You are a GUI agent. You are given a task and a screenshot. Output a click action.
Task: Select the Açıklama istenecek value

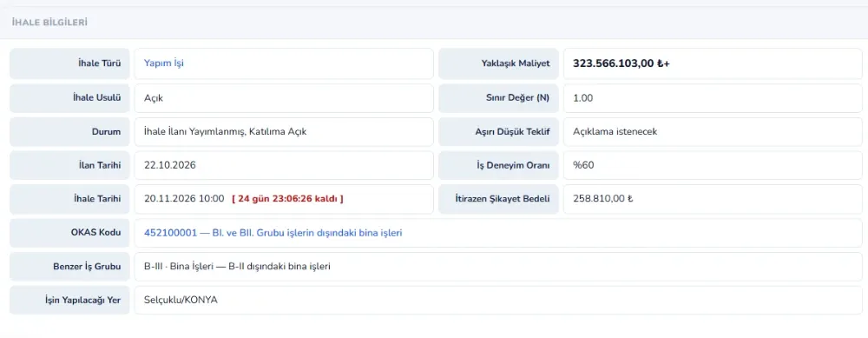(x=615, y=132)
